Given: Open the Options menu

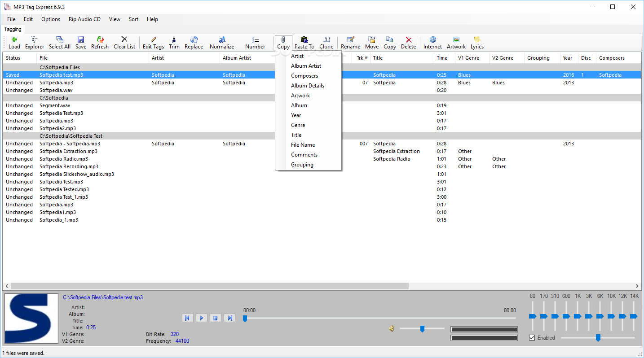Looking at the screenshot, I should (x=51, y=19).
